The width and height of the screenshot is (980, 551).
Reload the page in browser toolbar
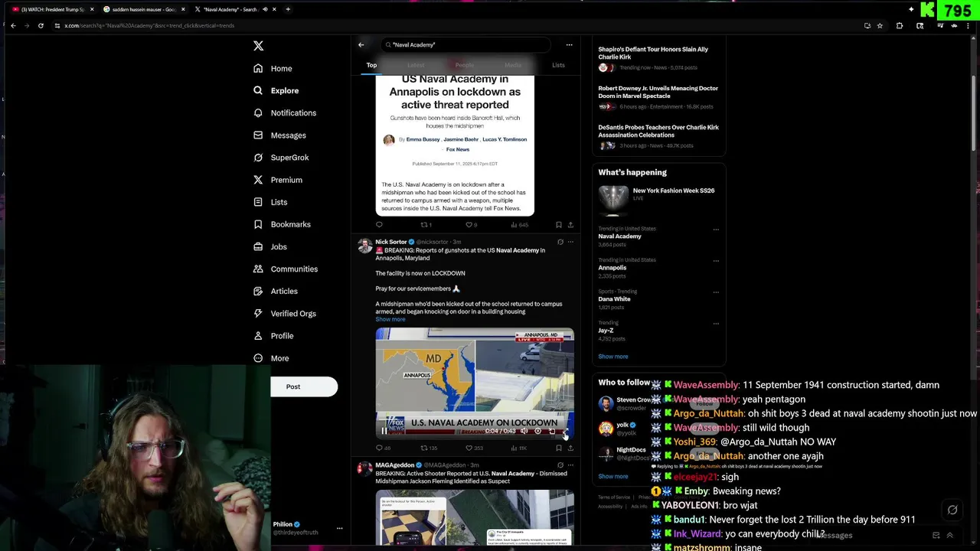pos(41,25)
